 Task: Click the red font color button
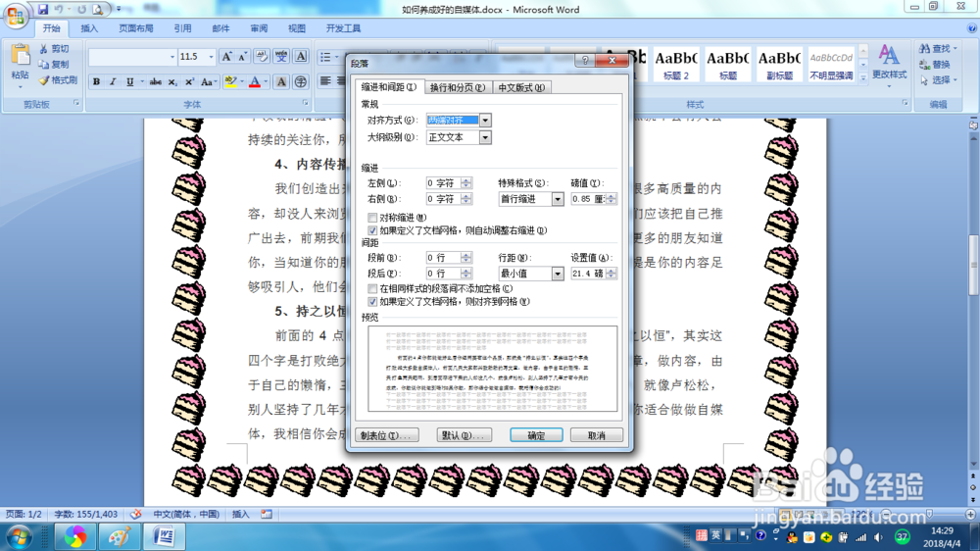click(255, 82)
